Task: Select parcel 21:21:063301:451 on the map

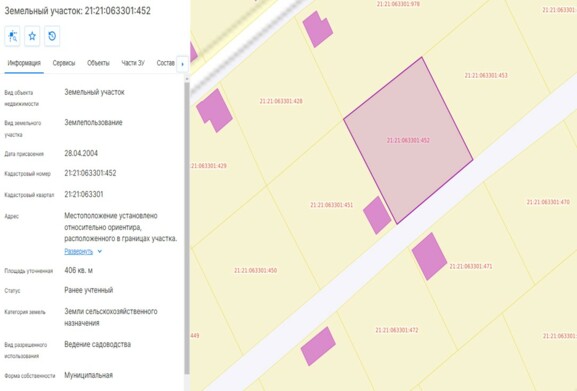Action: (x=332, y=205)
